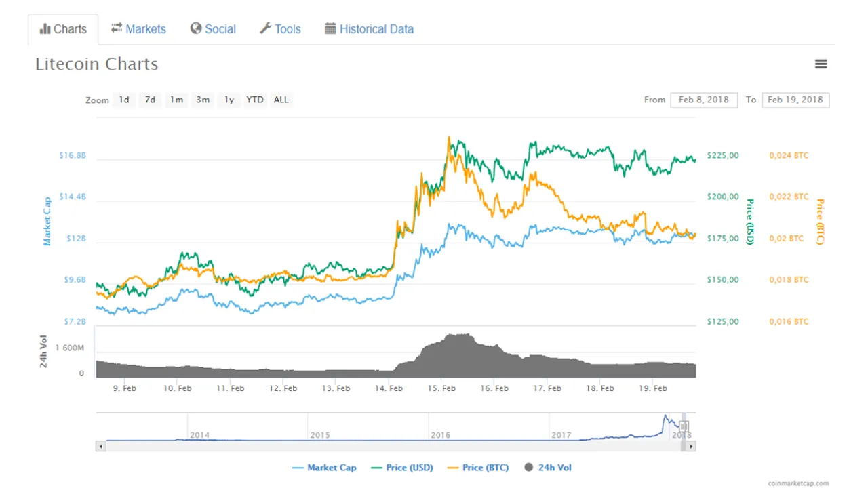The height and width of the screenshot is (488, 868).
Task: Click the Tools tab wrench icon
Action: click(266, 28)
